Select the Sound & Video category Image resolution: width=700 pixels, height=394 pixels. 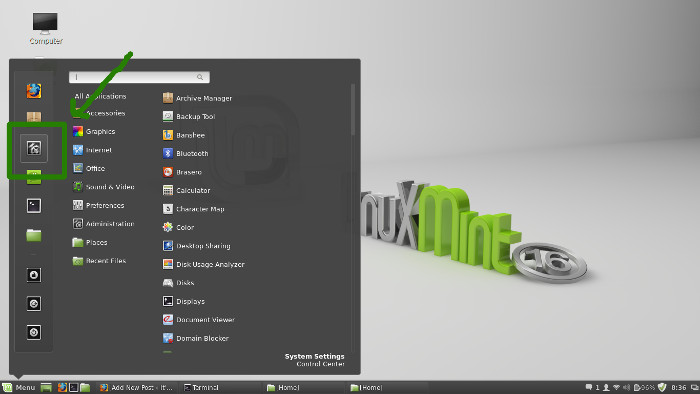point(104,187)
